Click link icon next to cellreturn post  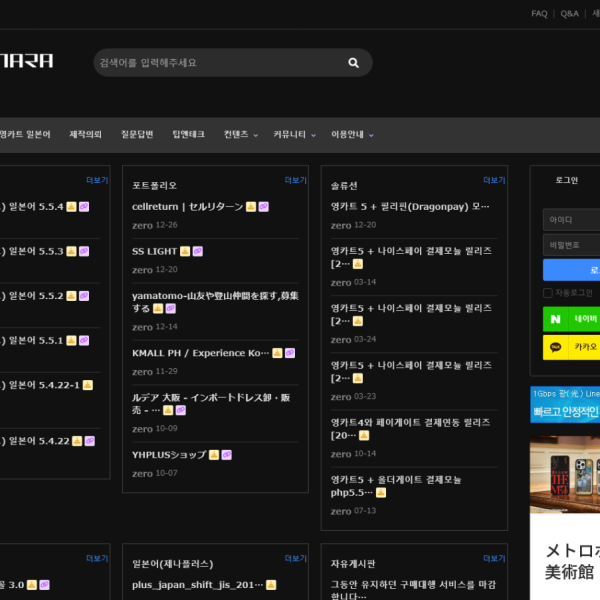click(x=264, y=207)
